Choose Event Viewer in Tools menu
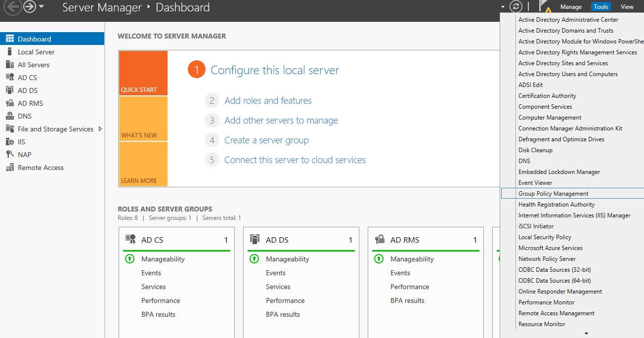Screen dimensions: 644x338 pos(535,183)
